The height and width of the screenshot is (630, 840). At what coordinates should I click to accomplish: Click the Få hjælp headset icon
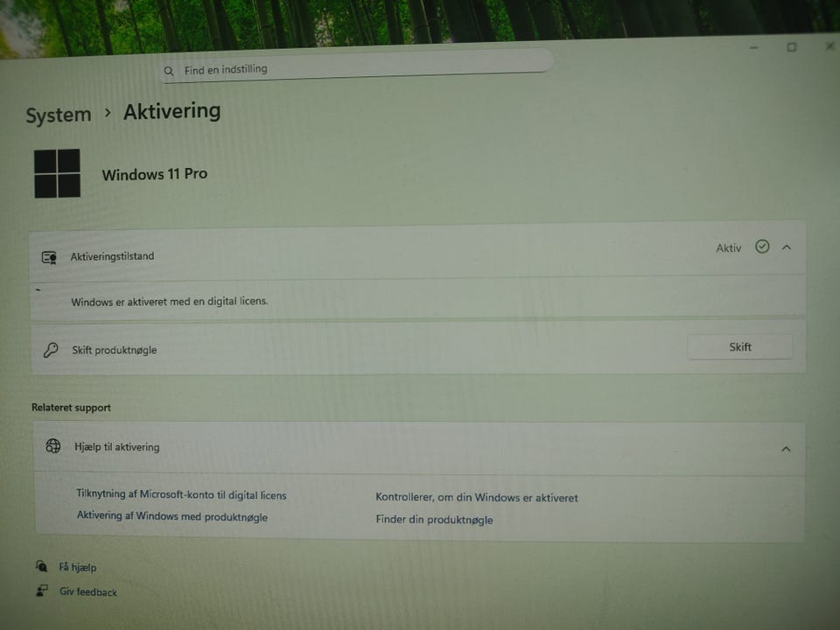tap(42, 566)
